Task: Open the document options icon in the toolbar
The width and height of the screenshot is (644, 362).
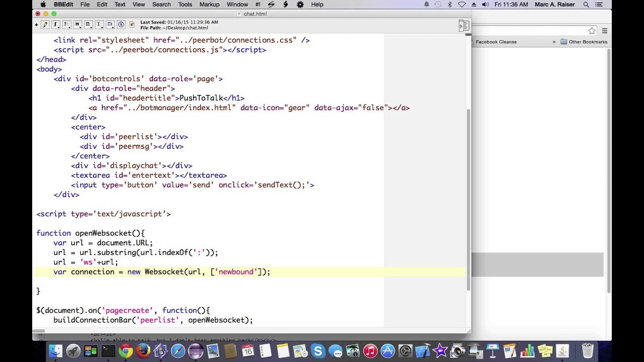Action: click(88, 24)
